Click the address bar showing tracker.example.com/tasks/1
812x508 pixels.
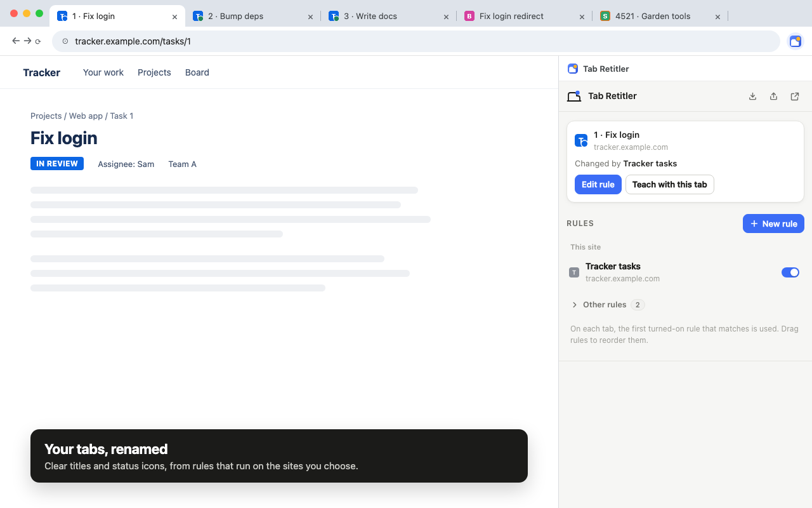point(416,41)
